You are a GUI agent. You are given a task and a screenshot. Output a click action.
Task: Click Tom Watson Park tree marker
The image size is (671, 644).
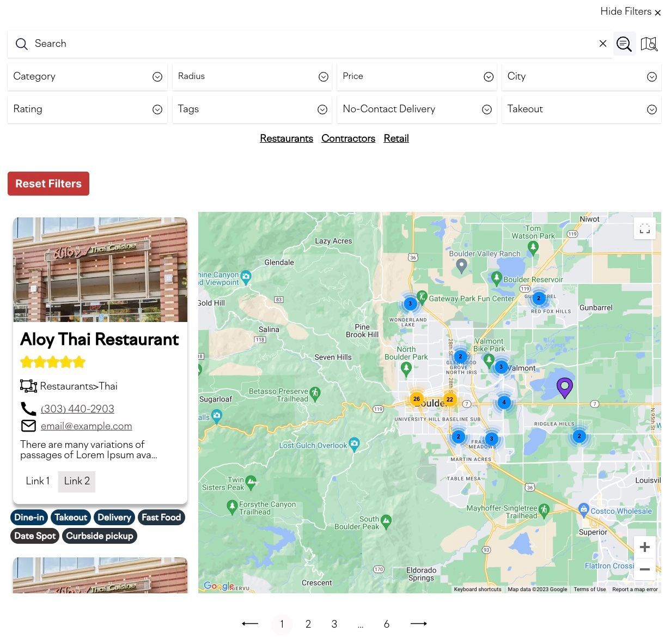point(533,248)
